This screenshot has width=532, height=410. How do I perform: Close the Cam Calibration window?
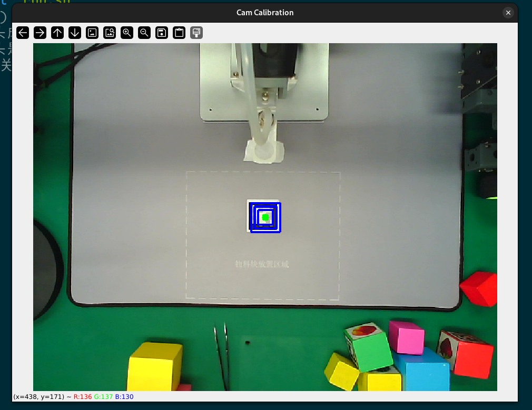tap(508, 13)
